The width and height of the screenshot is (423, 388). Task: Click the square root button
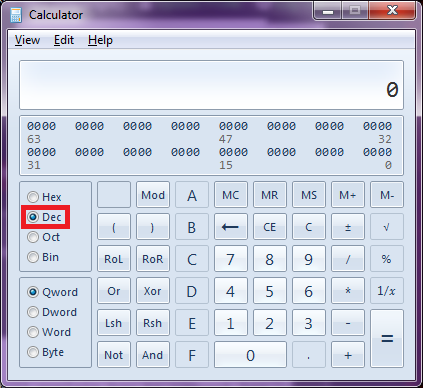click(387, 227)
